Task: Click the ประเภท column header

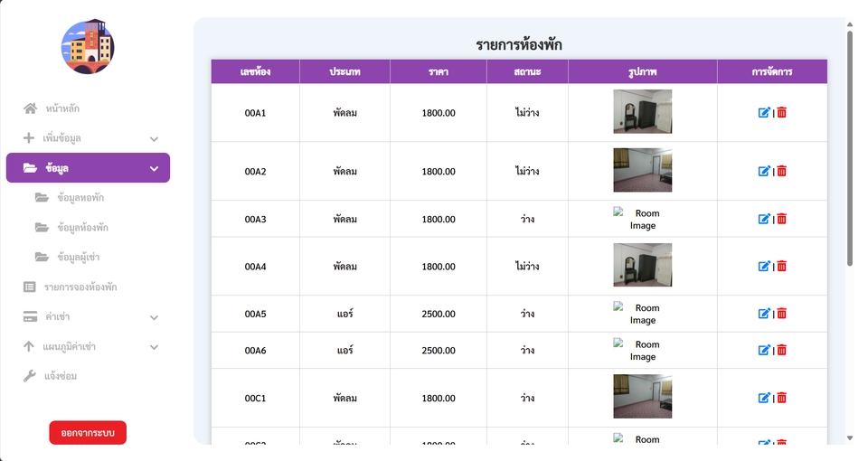Action: pos(344,71)
